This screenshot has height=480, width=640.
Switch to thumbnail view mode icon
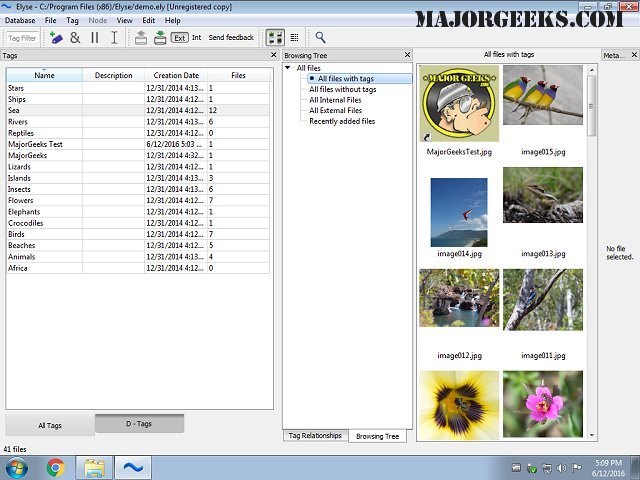(x=275, y=38)
